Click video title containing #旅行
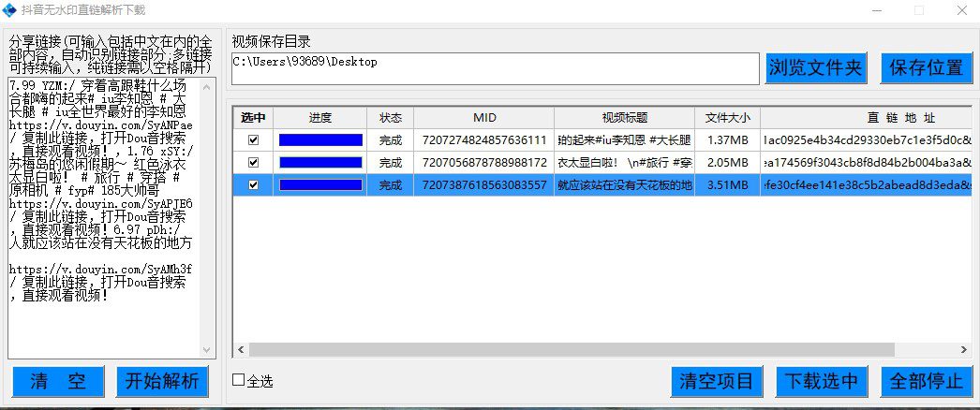980x410 pixels. [x=624, y=163]
